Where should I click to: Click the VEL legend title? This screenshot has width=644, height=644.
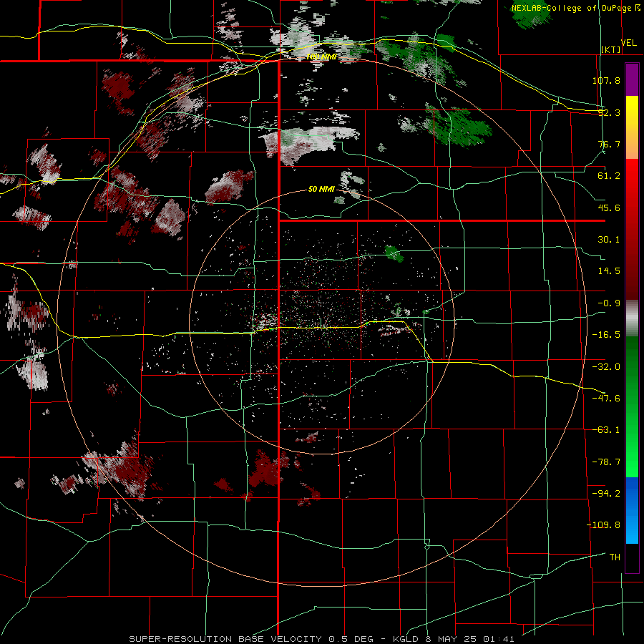click(629, 42)
